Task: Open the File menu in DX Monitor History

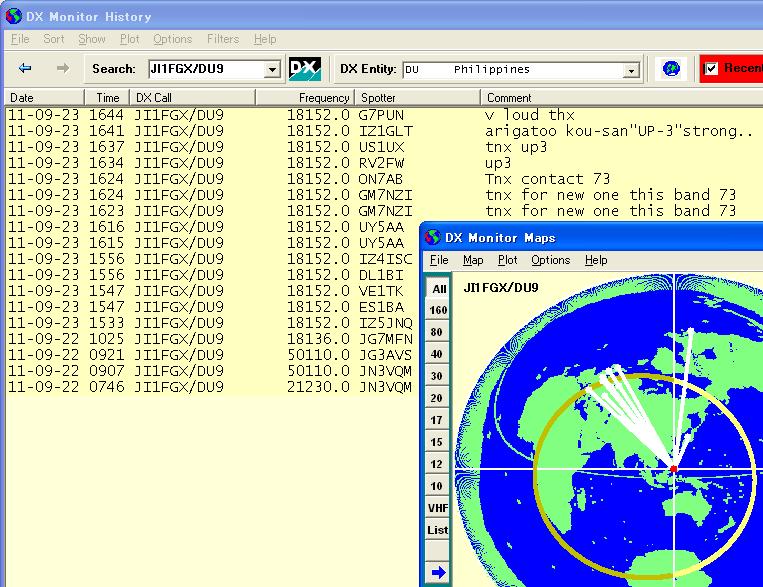Action: point(20,39)
